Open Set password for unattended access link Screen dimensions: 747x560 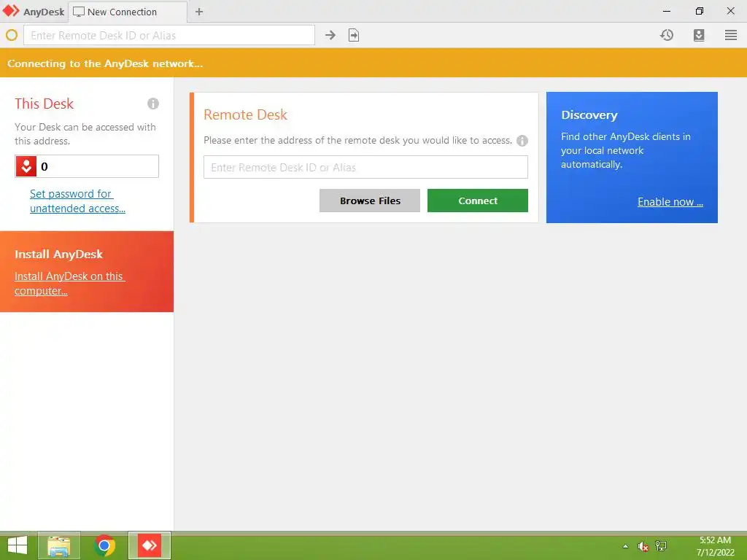click(77, 201)
